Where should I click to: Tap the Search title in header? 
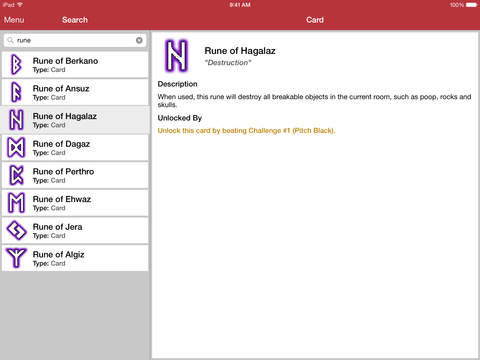[x=75, y=20]
